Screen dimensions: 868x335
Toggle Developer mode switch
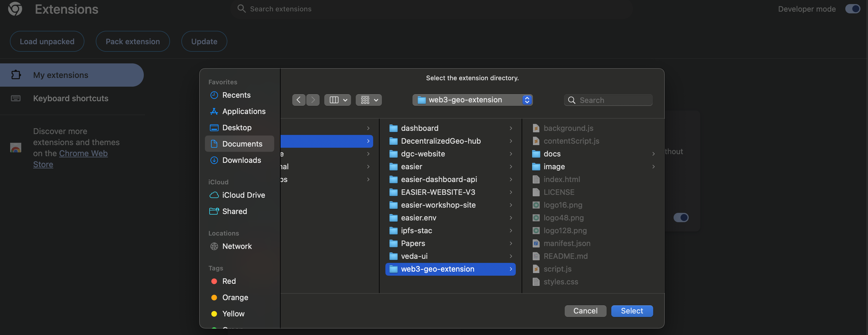click(853, 9)
